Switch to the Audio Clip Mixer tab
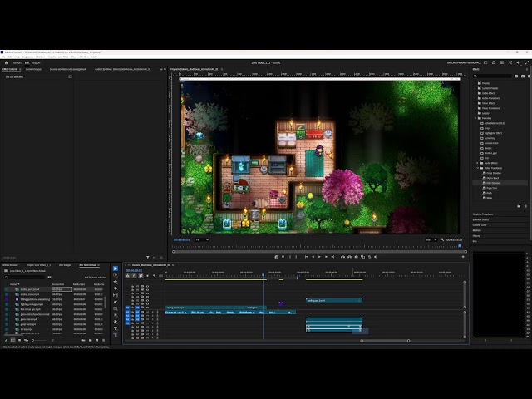The image size is (532, 399). click(122, 69)
